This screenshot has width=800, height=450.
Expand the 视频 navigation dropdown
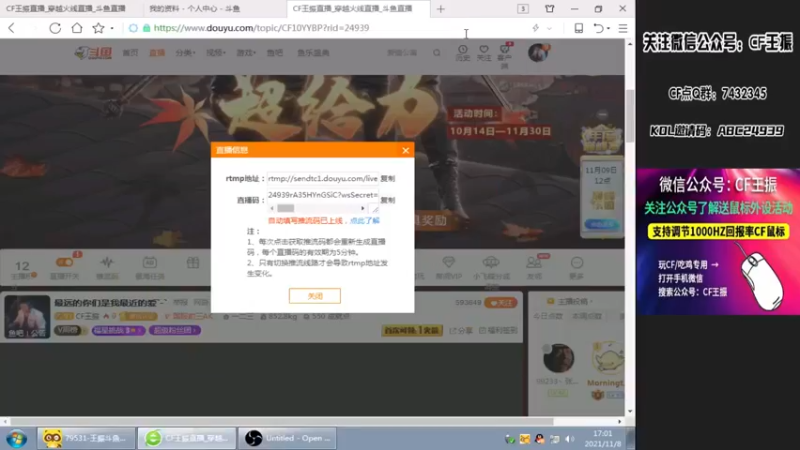tap(215, 53)
